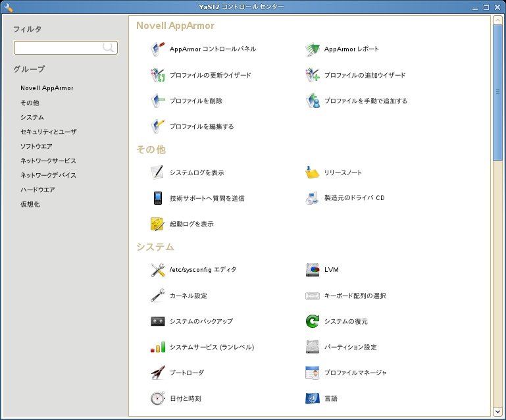Open プロファイルを編集する icon
The height and width of the screenshot is (420, 506).
pos(158,126)
